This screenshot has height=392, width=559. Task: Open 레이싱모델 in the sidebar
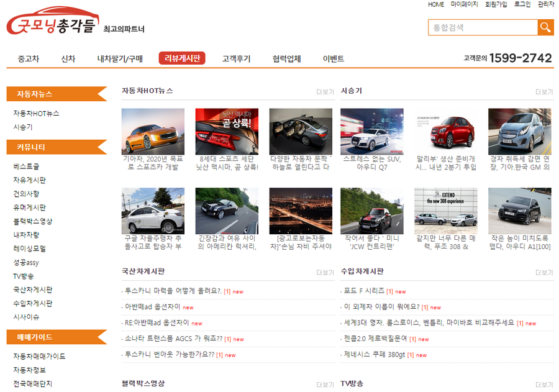(x=30, y=248)
